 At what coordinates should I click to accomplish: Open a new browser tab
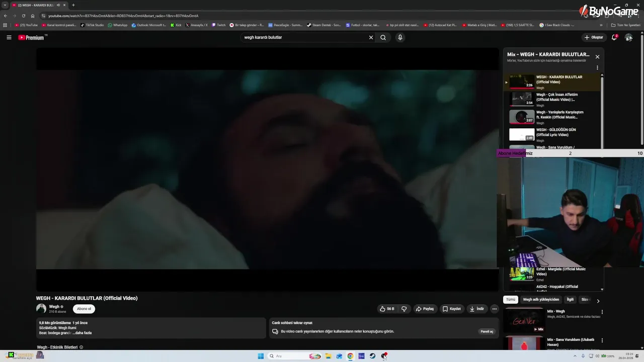tap(73, 5)
